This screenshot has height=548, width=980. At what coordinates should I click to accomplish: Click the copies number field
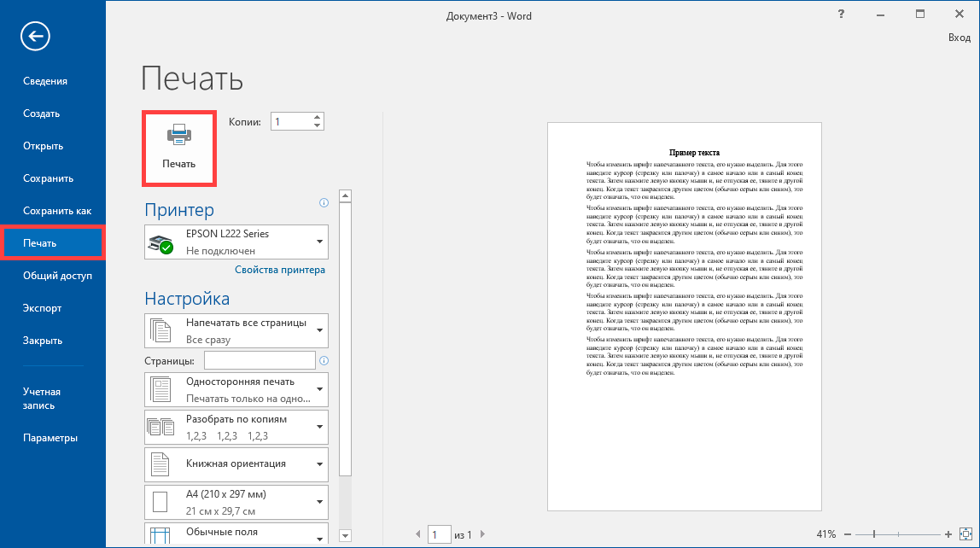pyautogui.click(x=291, y=122)
